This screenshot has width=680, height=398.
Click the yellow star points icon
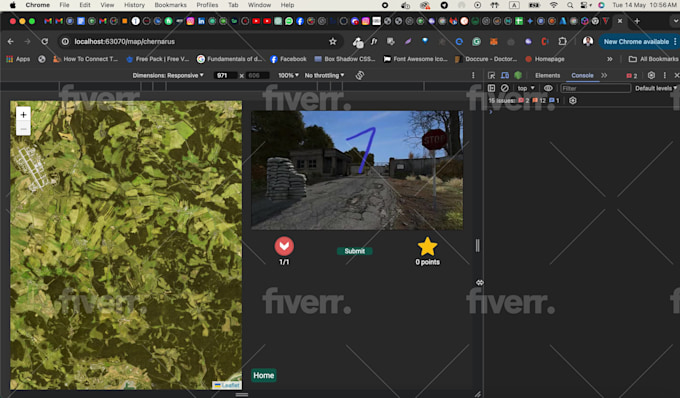coord(427,246)
